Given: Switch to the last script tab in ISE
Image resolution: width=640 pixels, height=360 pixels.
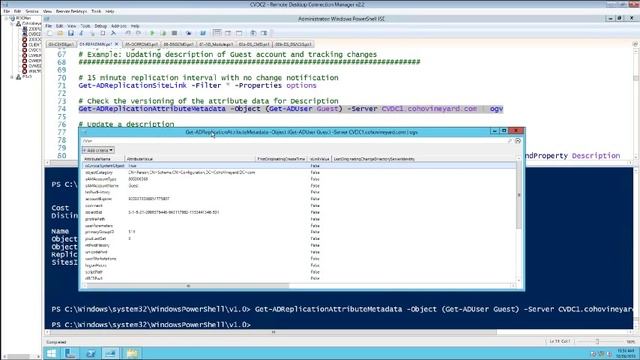Looking at the screenshot, I should coord(293,44).
